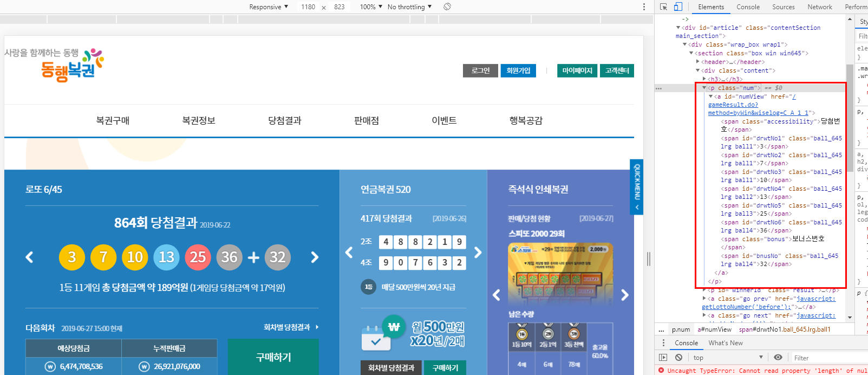
Task: Open the 당첨결과 navigation menu
Action: click(285, 120)
